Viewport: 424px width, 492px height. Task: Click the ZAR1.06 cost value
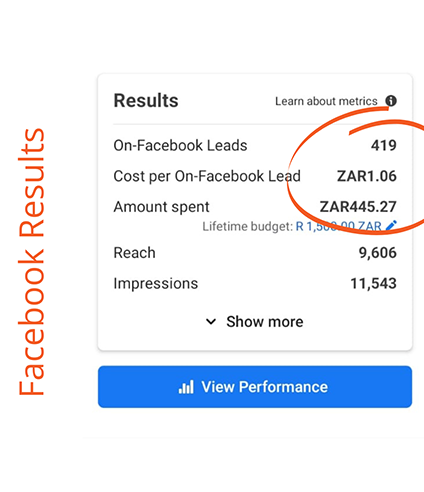tap(367, 176)
